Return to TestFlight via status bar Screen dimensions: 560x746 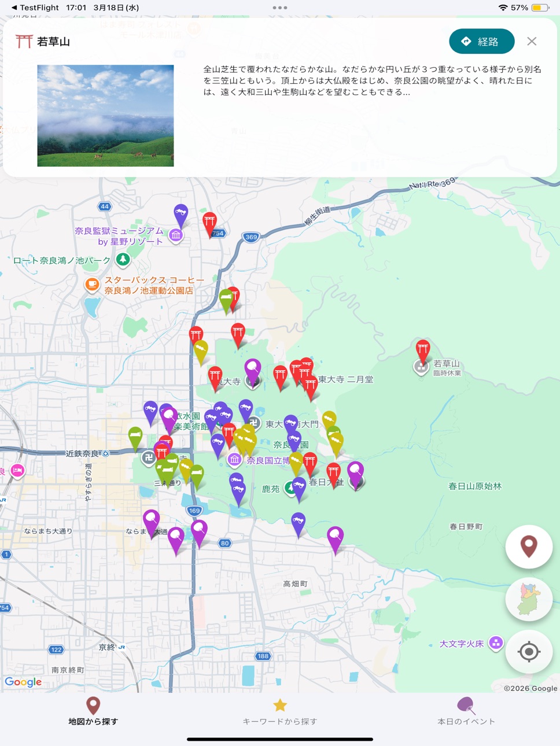pos(35,8)
